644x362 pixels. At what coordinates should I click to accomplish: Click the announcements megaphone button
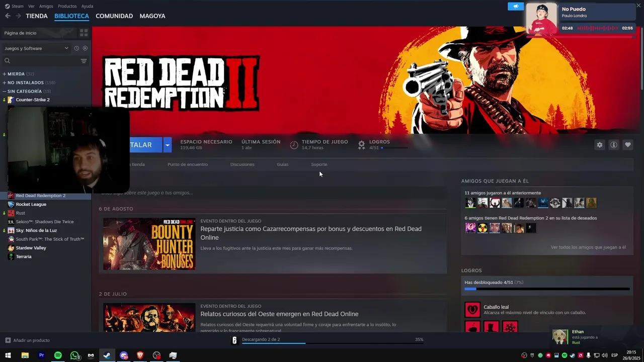pyautogui.click(x=516, y=6)
